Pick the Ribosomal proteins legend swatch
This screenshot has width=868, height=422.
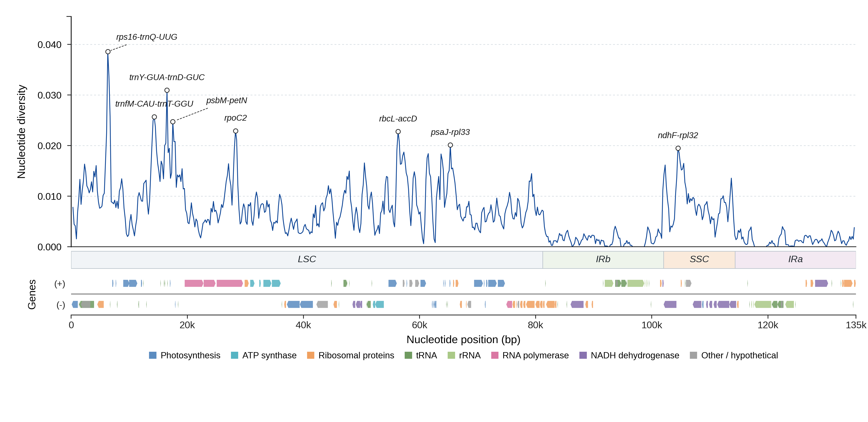point(311,355)
